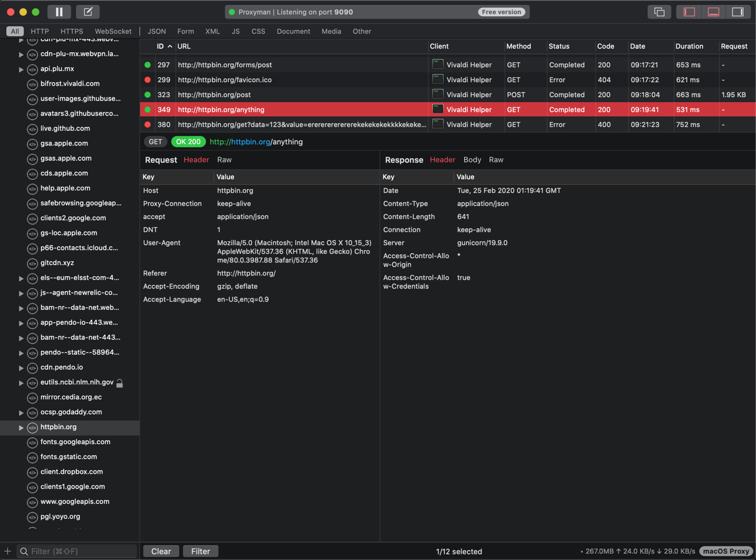The height and width of the screenshot is (560, 756).
Task: Select the All filter tab
Action: [15, 31]
